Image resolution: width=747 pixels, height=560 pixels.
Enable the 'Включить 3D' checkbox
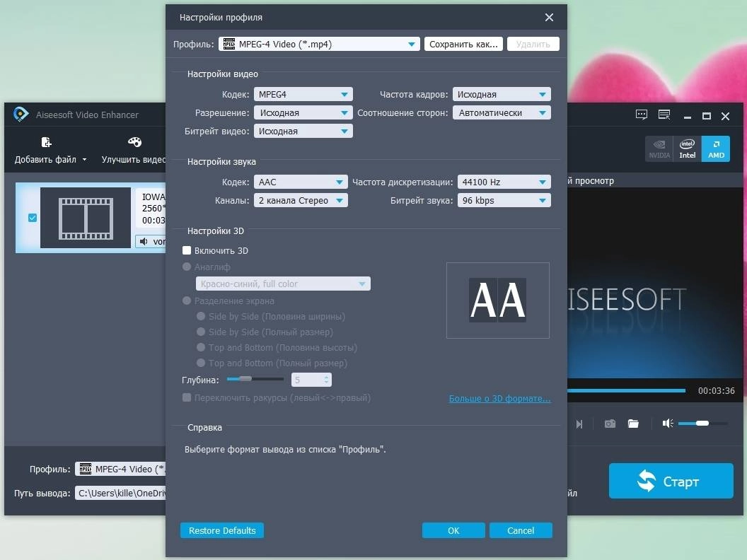187,250
